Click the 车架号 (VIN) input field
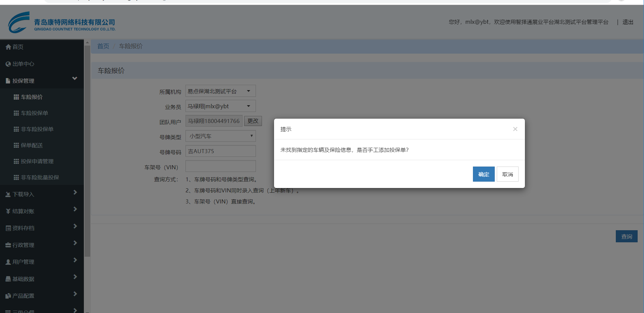The image size is (644, 313). (x=221, y=166)
